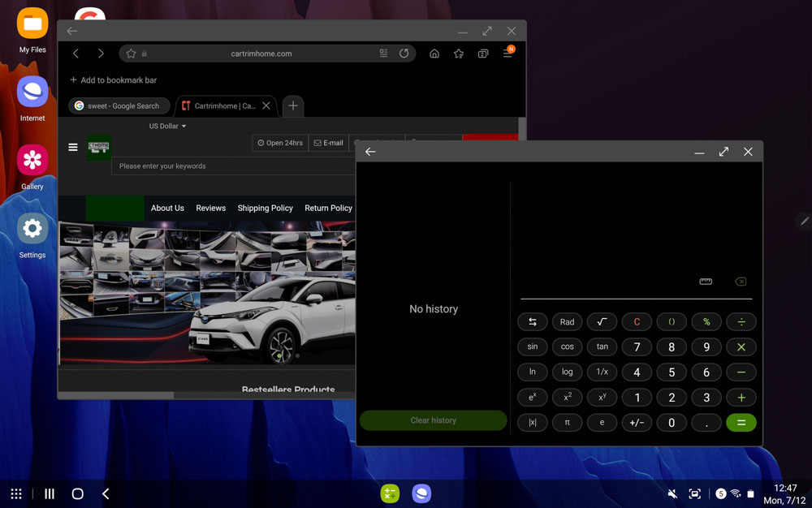
Task: Click the Reviews link
Action: [x=210, y=209]
